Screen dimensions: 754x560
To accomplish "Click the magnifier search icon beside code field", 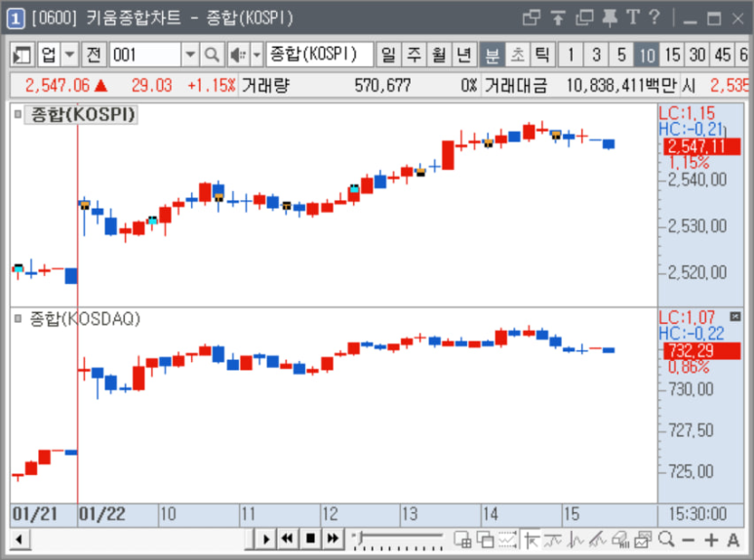I will [x=212, y=55].
